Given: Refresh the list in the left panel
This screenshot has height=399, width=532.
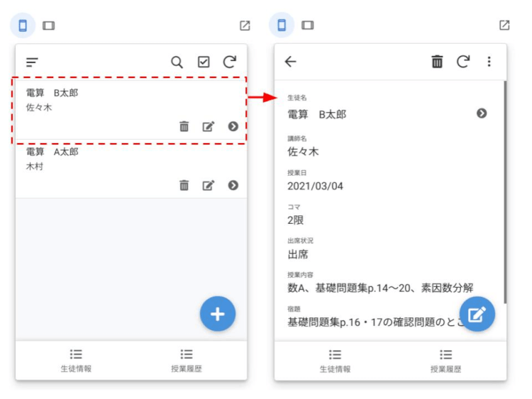Looking at the screenshot, I should tap(229, 62).
